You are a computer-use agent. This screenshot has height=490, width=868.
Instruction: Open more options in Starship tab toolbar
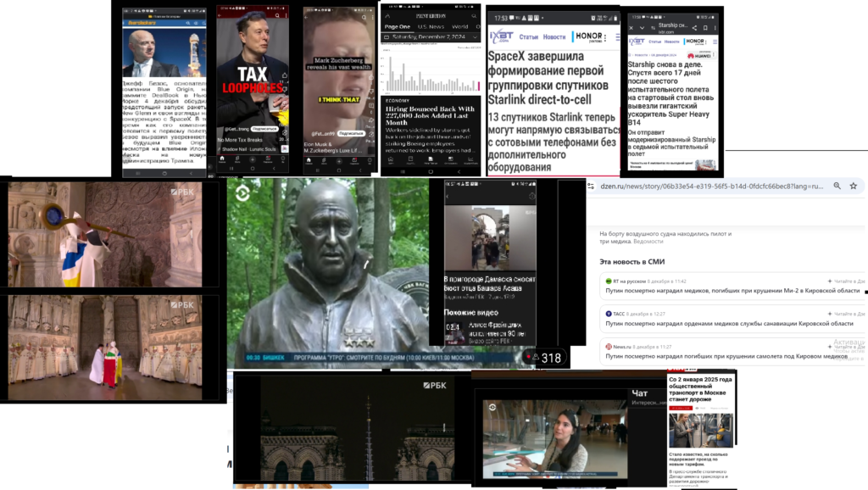click(715, 28)
